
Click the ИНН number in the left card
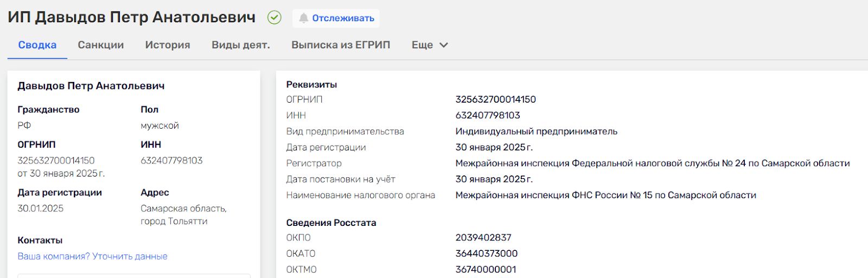point(171,161)
